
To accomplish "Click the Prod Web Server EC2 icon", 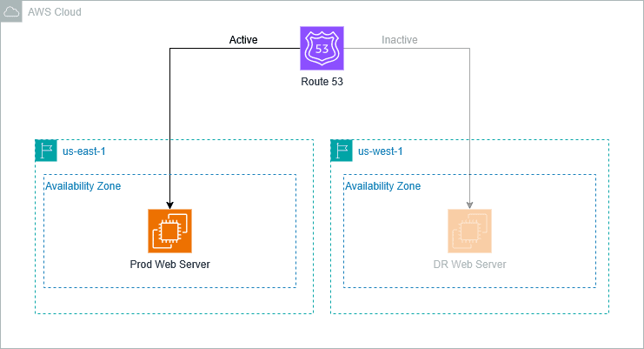I will coord(169,231).
